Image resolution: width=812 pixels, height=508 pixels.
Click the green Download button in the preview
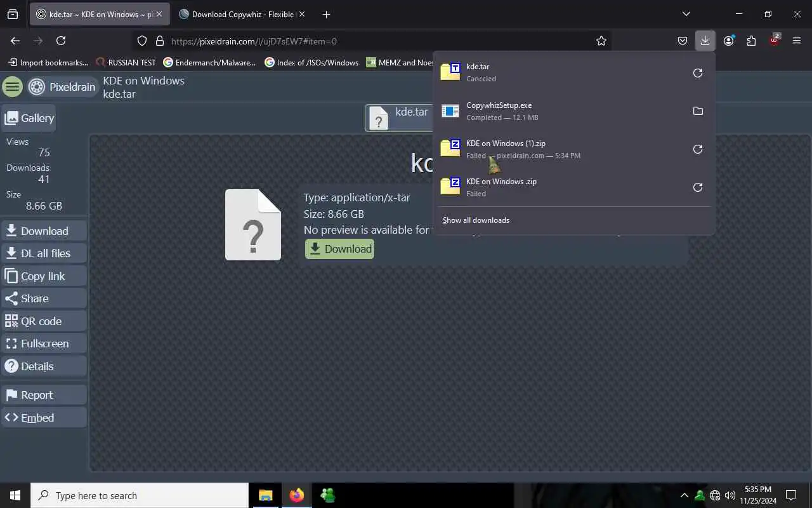point(339,249)
